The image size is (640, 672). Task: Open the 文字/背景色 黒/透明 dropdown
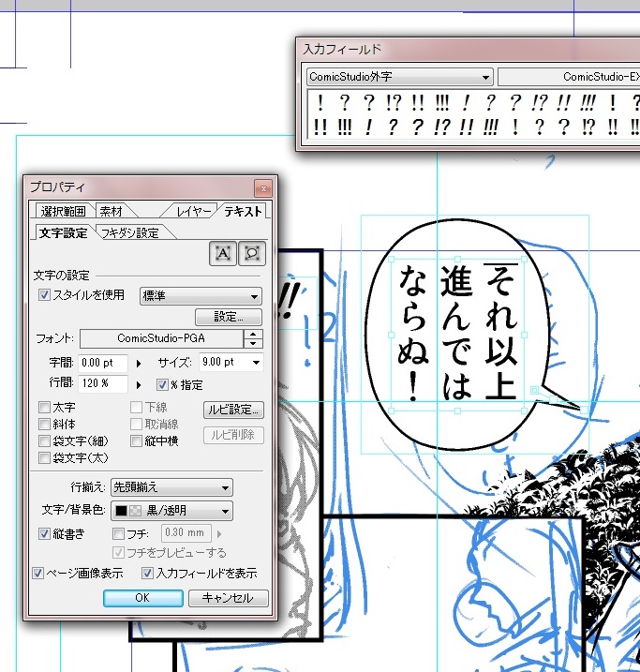tap(171, 511)
